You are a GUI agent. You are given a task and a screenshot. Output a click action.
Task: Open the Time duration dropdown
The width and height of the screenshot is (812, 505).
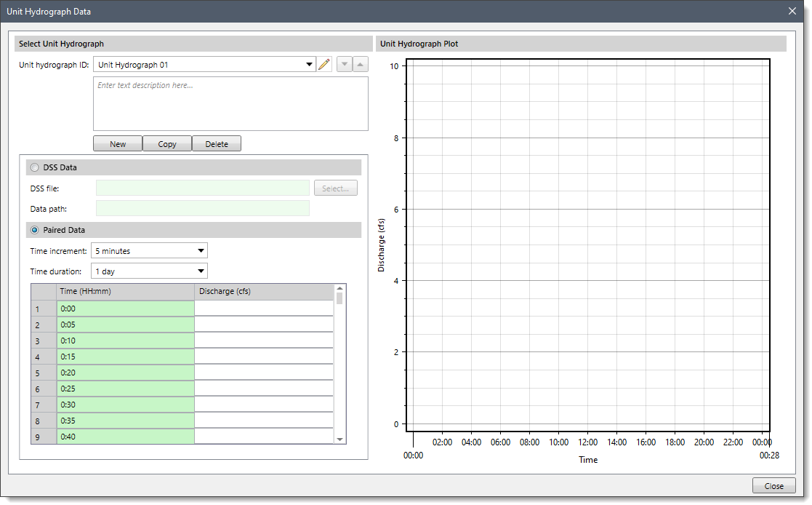tap(201, 271)
